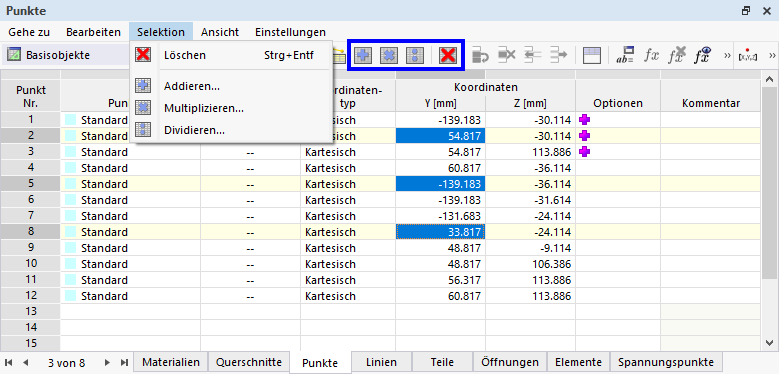Viewport: 779px width, 374px height.
Task: Open the Einstellungen menu
Action: pos(290,32)
